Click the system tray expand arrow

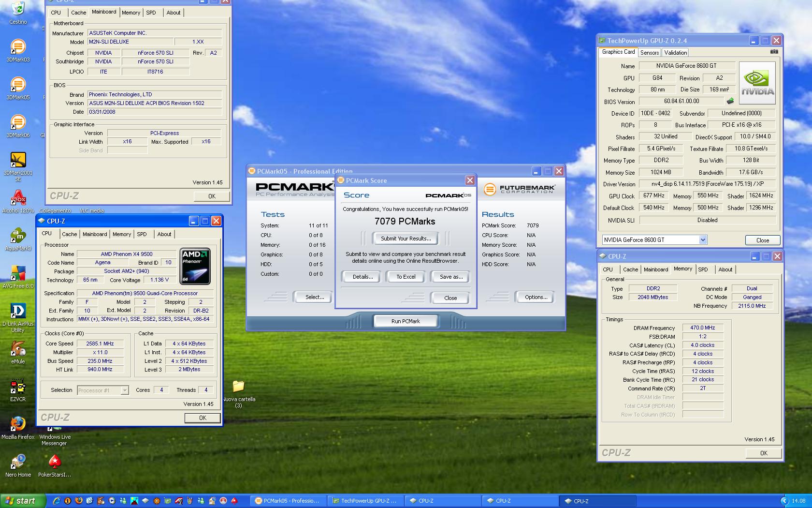coord(783,501)
